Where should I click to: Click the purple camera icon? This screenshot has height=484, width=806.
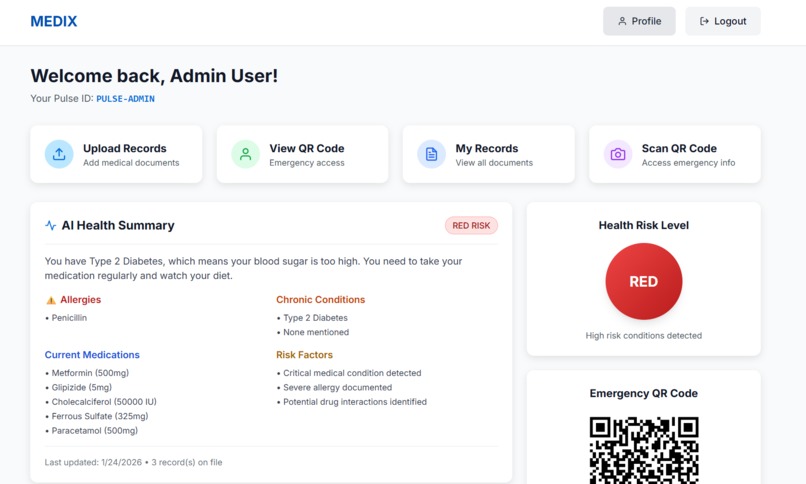point(618,154)
